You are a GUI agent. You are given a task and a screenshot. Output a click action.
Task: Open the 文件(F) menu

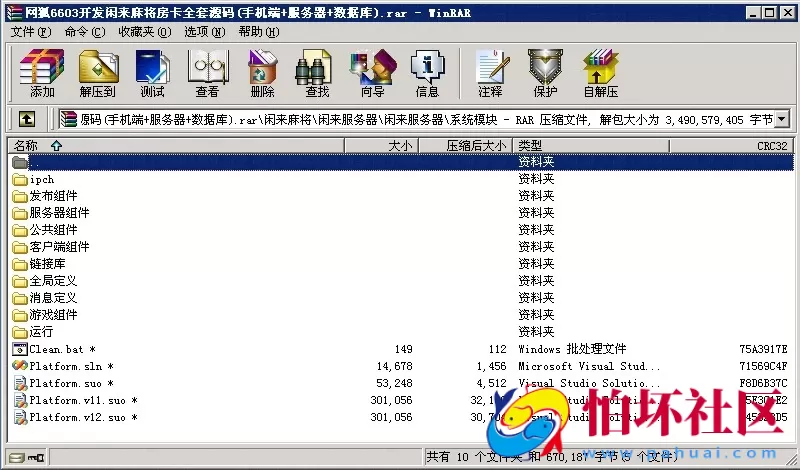[31, 32]
